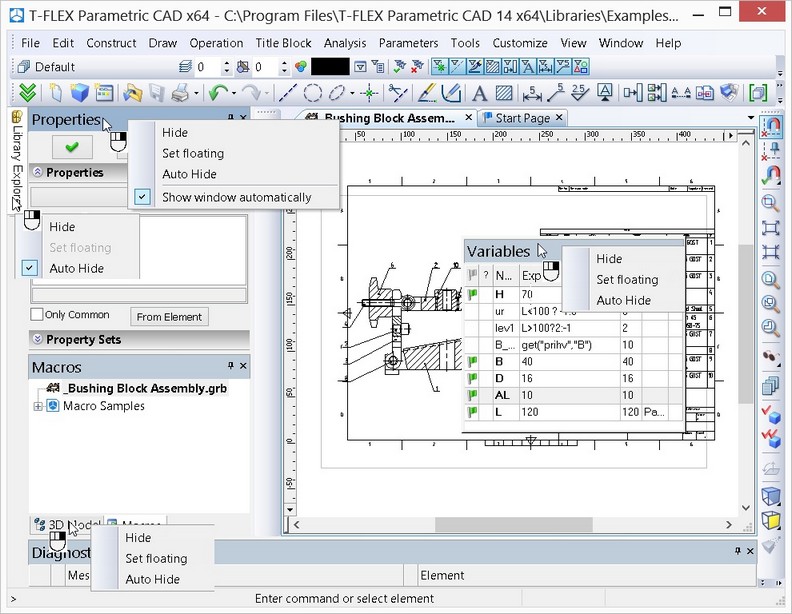Select the construct Circle tool
The height and width of the screenshot is (614, 792).
[x=313, y=92]
